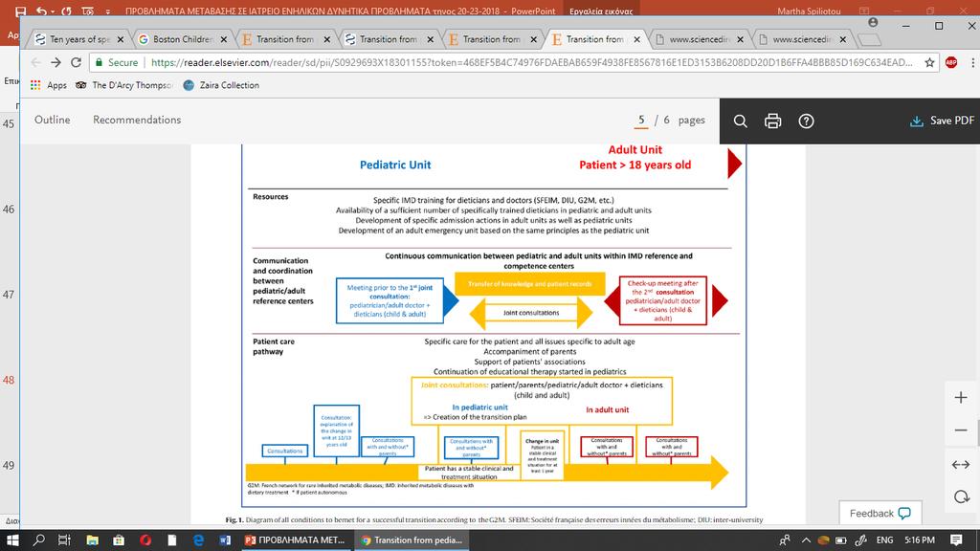Go forward in browser history
The image size is (980, 551).
click(x=56, y=62)
